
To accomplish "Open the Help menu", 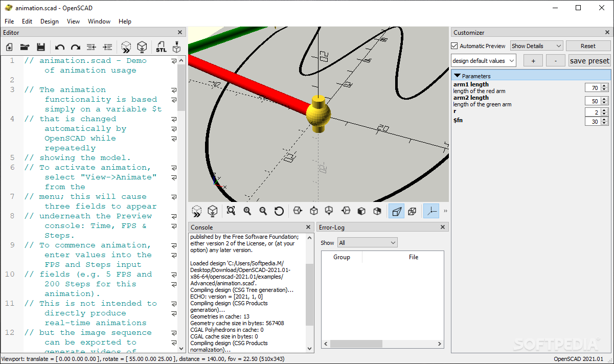I will point(125,21).
